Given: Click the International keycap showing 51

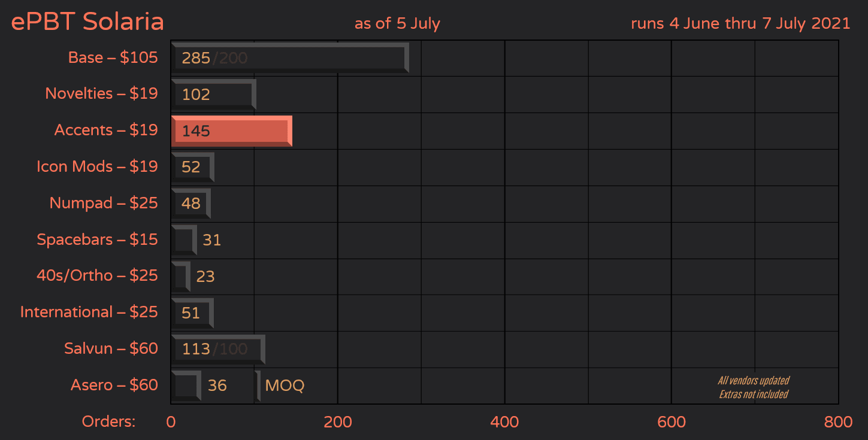Looking at the screenshot, I should pos(192,312).
